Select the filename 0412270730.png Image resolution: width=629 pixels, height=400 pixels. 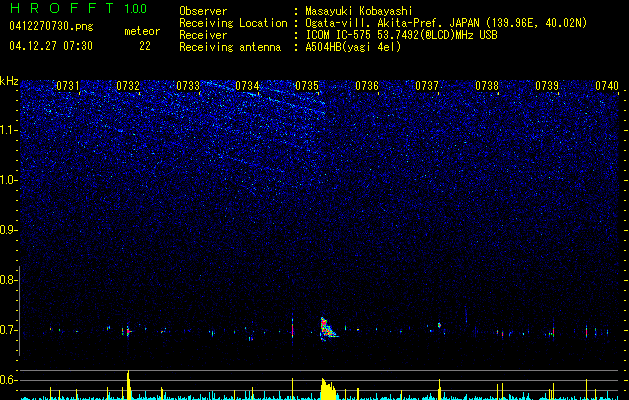pos(51,26)
